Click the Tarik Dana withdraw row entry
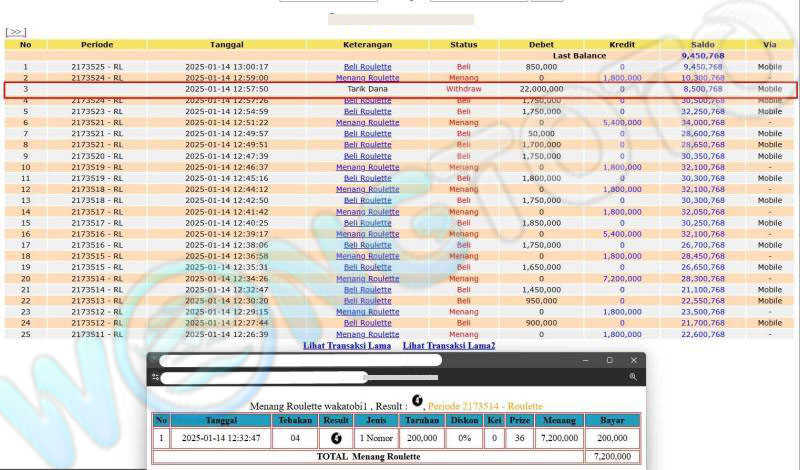800x470 pixels. 367,89
